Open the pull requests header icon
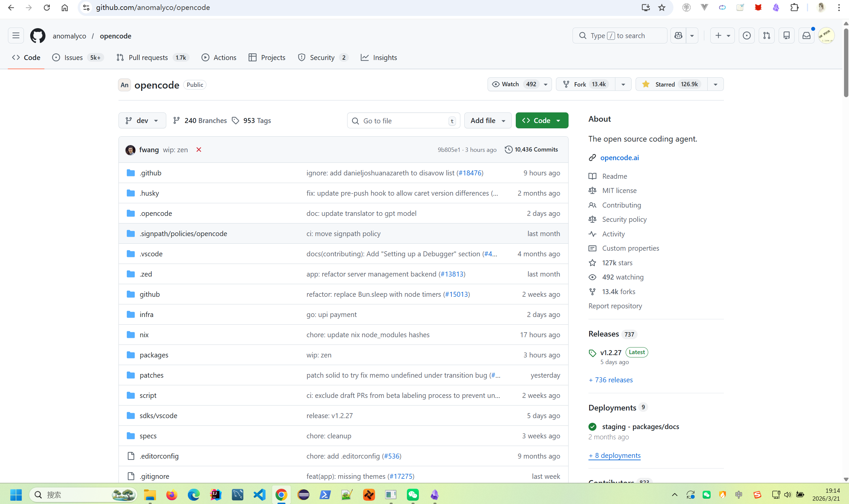The image size is (849, 504). [x=767, y=36]
